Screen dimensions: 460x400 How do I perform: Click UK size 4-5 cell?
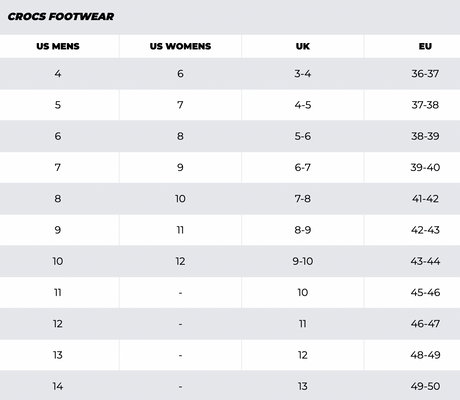click(x=303, y=105)
